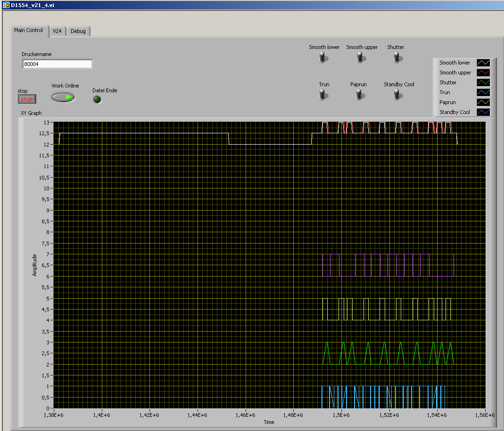
Task: Flip the Shutter toggle switch
Action: click(x=397, y=57)
